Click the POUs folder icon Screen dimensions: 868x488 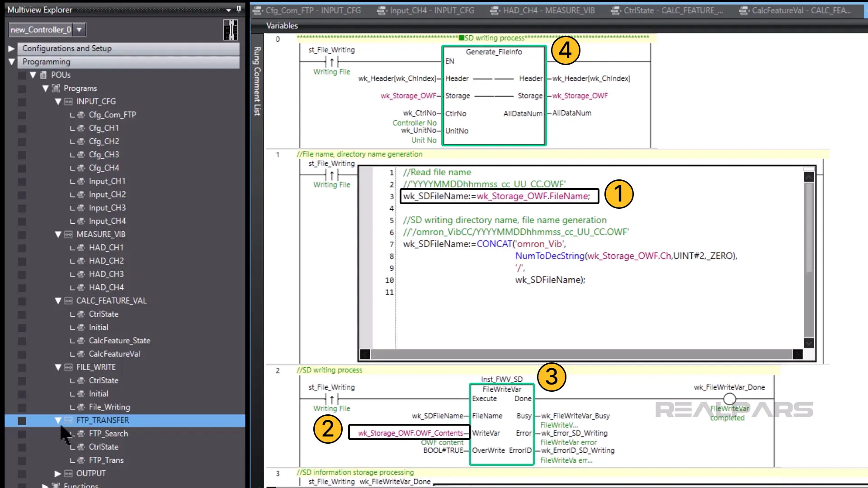point(43,75)
